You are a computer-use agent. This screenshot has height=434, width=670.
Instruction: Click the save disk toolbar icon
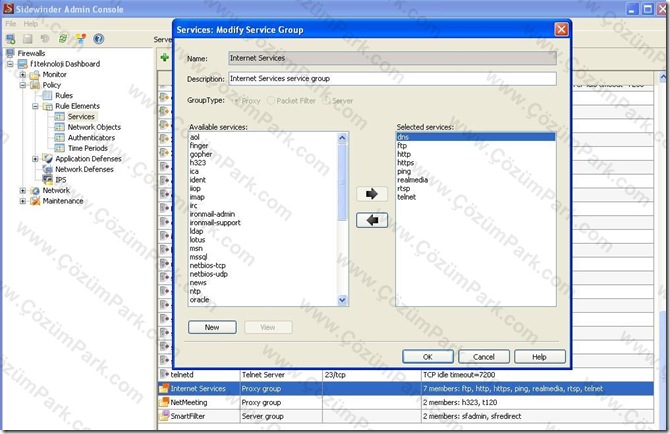28,39
